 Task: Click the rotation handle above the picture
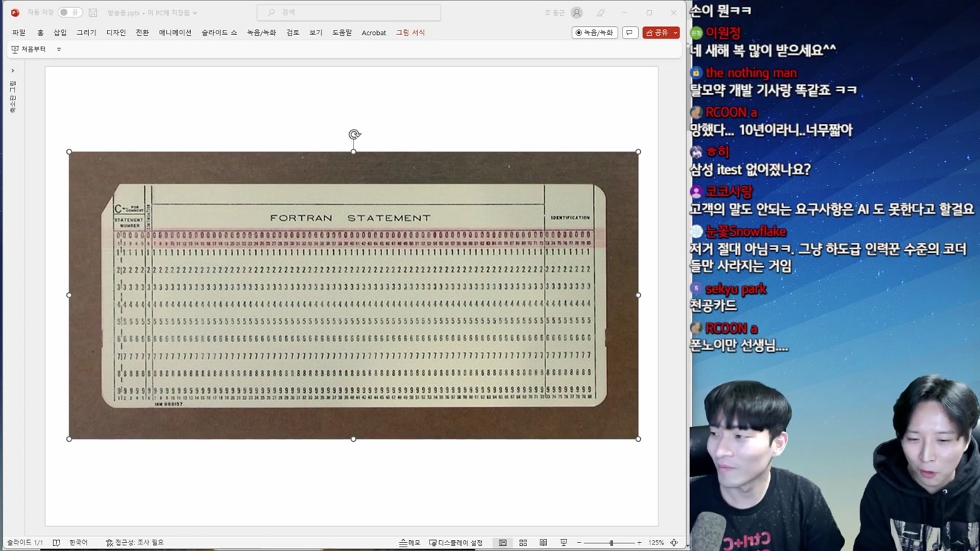click(354, 134)
